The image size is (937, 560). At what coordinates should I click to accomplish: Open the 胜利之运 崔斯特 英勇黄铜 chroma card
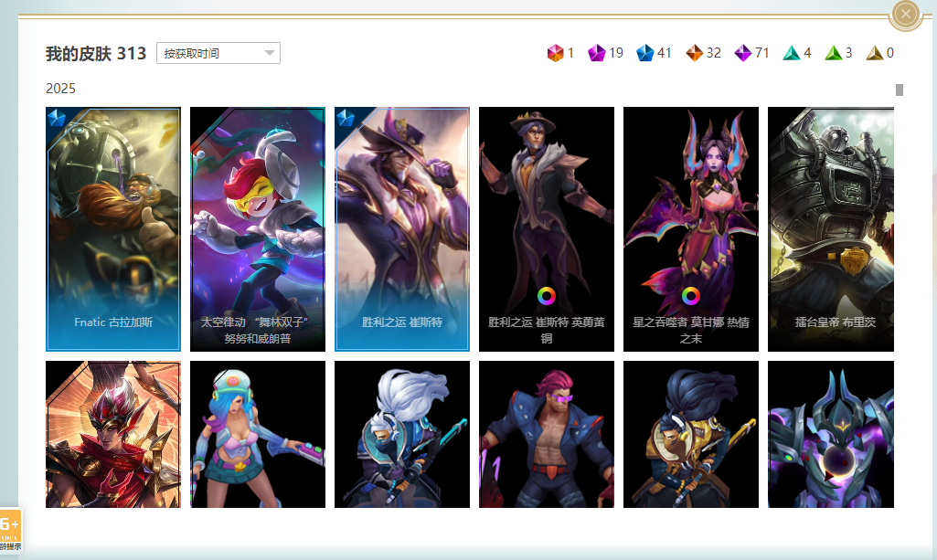coord(546,229)
